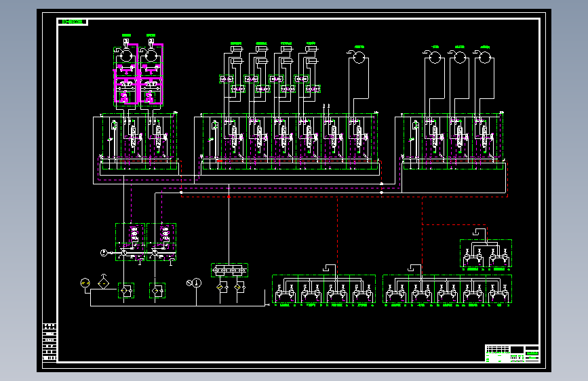588x381 pixels.
Task: Select the bottom-middle pilot valve group
Action: click(x=324, y=289)
